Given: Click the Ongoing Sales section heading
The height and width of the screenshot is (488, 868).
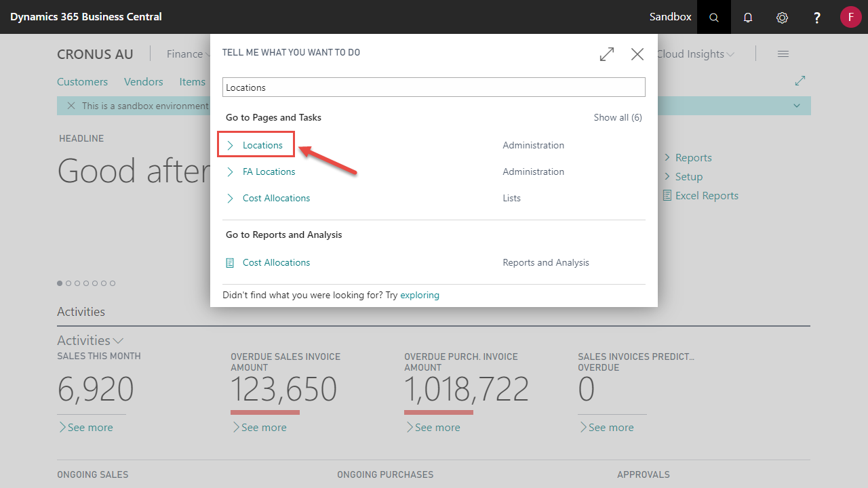Looking at the screenshot, I should pyautogui.click(x=92, y=474).
